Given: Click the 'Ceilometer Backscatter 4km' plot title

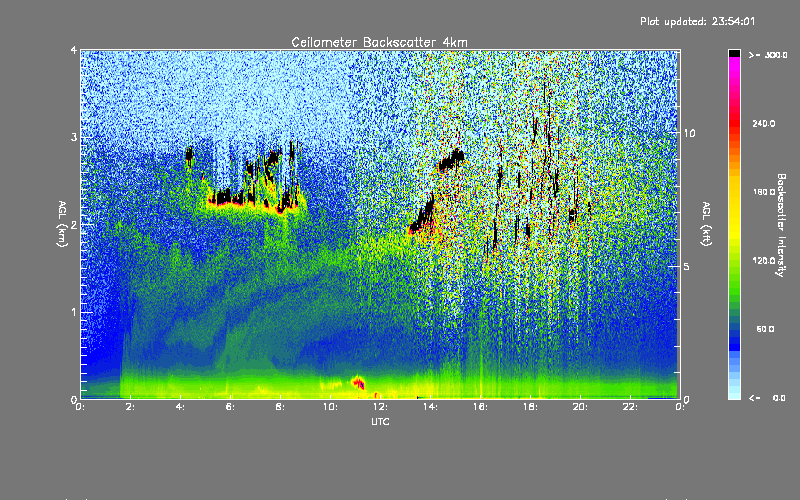Looking at the screenshot, I should click(x=379, y=42).
